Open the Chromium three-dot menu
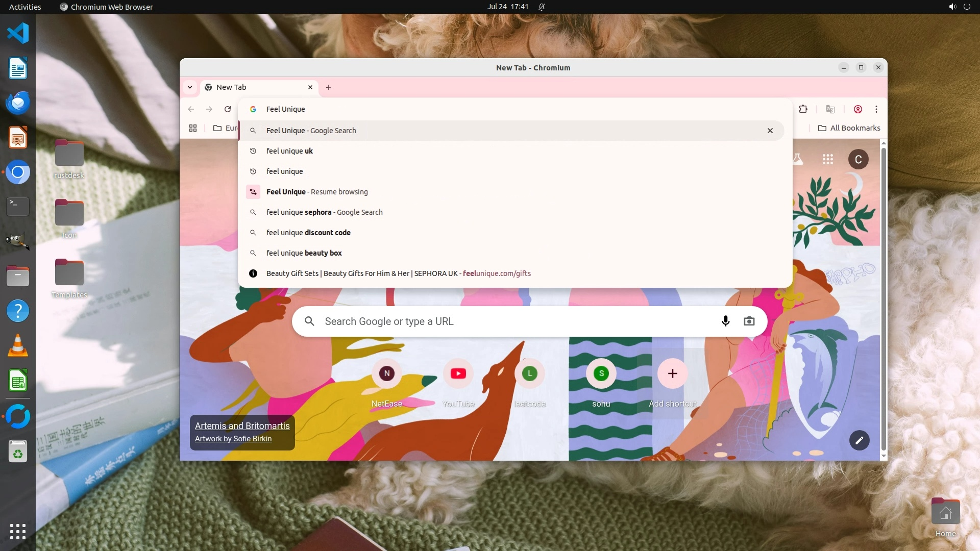Screen dimensions: 980x551 (x=876, y=109)
